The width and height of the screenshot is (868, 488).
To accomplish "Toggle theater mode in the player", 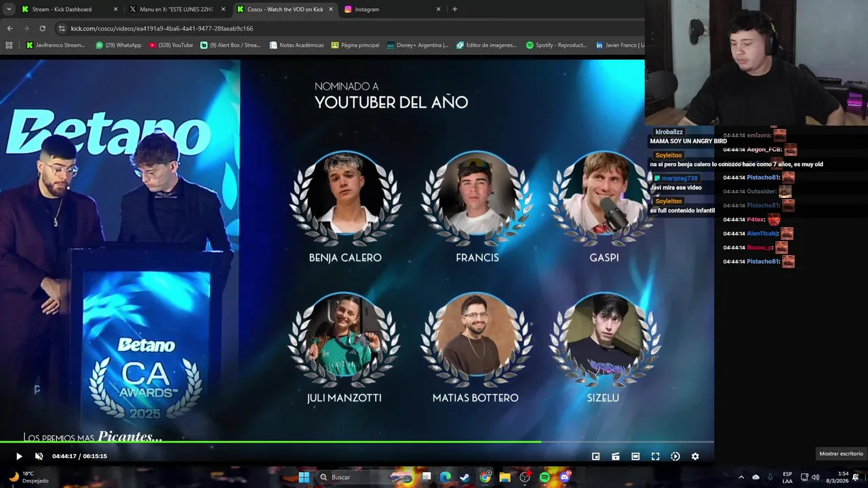I will [635, 456].
